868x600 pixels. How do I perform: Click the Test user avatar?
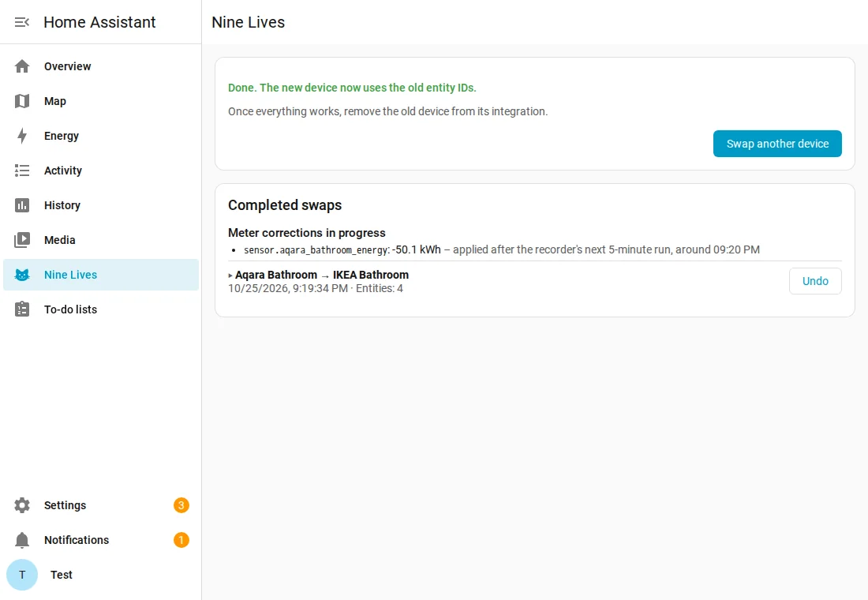[x=22, y=575]
